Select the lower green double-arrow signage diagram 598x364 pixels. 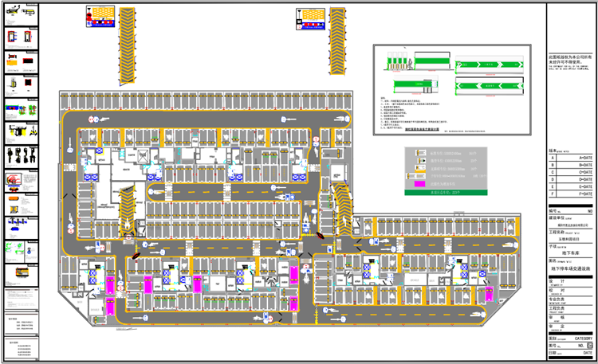point(490,86)
